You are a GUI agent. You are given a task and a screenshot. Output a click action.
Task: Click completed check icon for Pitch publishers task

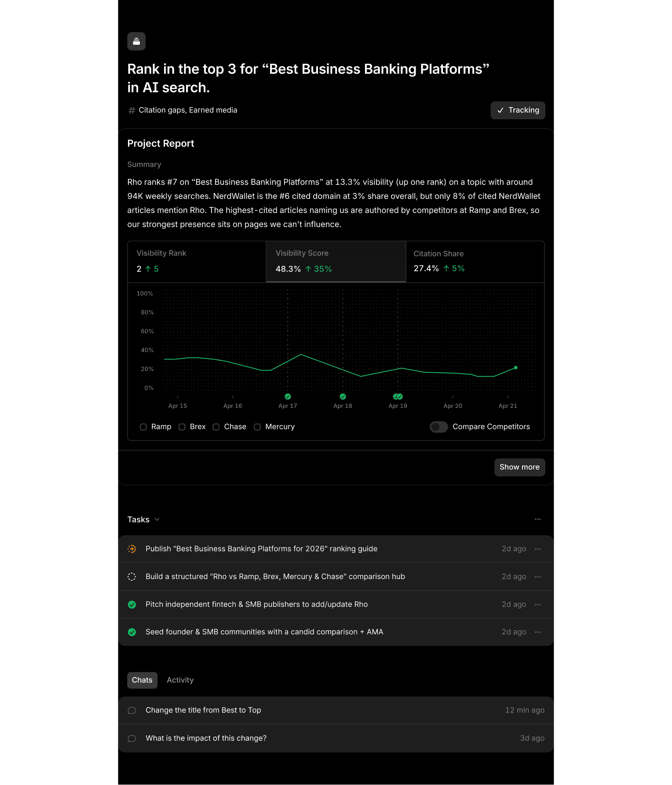point(132,605)
